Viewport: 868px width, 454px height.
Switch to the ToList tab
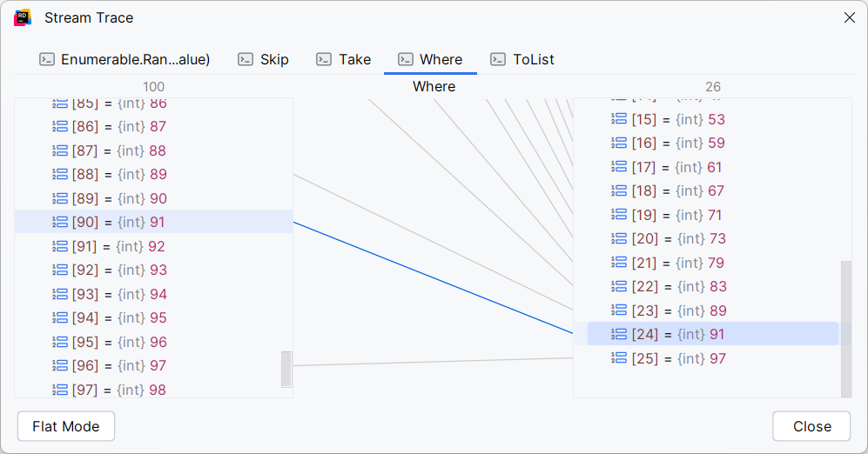tap(533, 59)
